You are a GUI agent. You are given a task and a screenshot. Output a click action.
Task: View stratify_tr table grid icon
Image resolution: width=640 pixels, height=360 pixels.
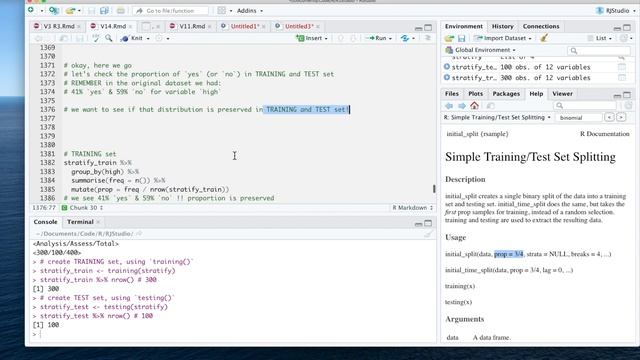click(x=622, y=78)
